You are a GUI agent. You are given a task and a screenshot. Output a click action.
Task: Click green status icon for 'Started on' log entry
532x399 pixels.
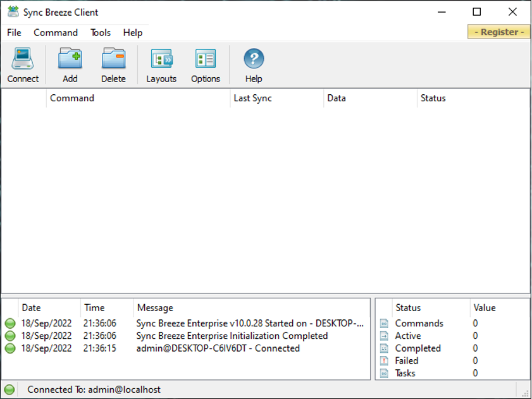(10, 323)
